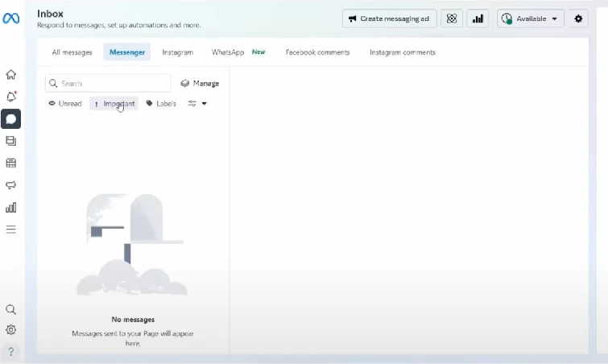This screenshot has height=364, width=608.
Task: Open the All tools hamburger icon
Action: coord(10,230)
